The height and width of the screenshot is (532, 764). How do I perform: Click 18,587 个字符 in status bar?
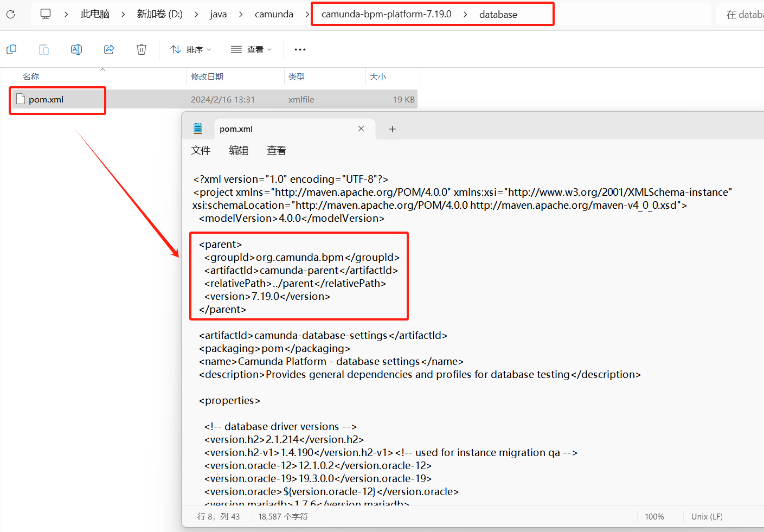283,516
